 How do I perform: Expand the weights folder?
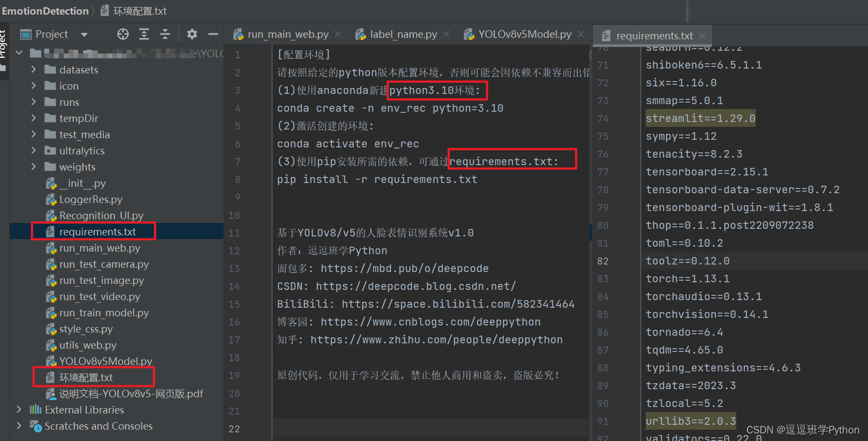click(x=33, y=167)
